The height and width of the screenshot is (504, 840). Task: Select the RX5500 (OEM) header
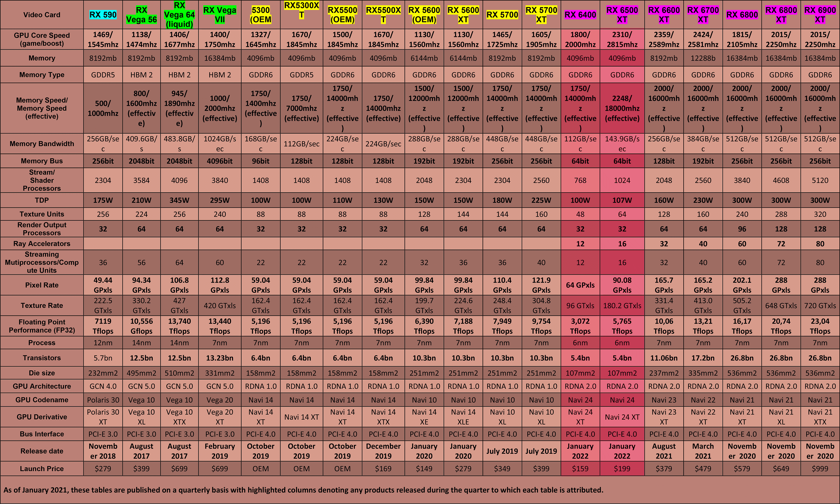[x=342, y=15]
